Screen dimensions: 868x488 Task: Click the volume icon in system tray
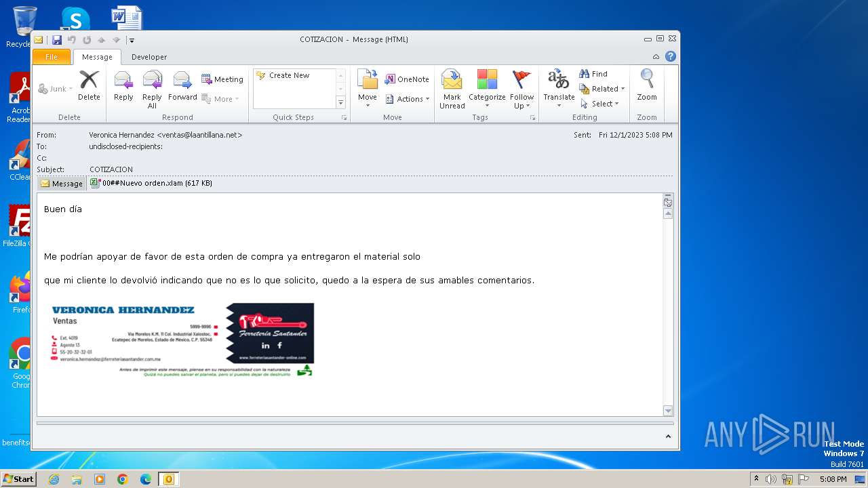click(771, 479)
